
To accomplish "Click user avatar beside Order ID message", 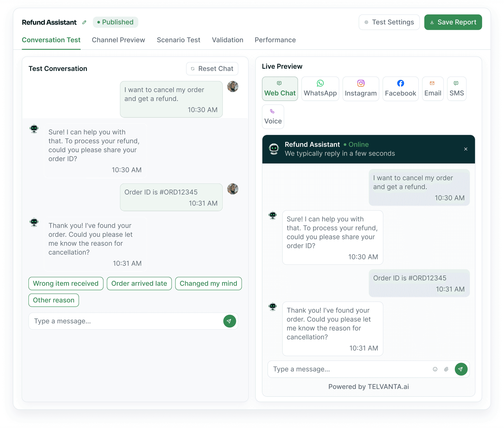I will pos(233,189).
